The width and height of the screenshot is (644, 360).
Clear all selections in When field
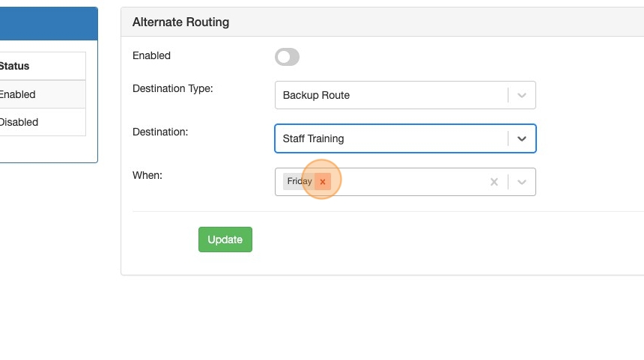click(x=493, y=182)
